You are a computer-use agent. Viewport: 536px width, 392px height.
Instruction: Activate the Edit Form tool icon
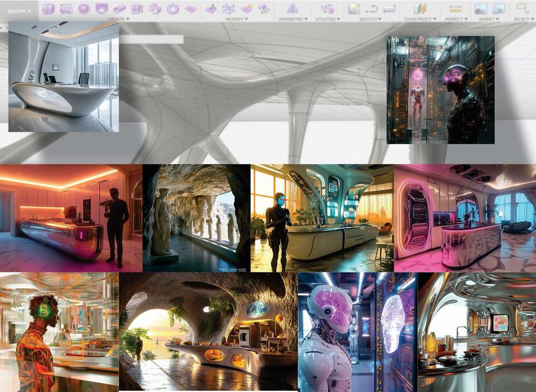tap(211, 8)
